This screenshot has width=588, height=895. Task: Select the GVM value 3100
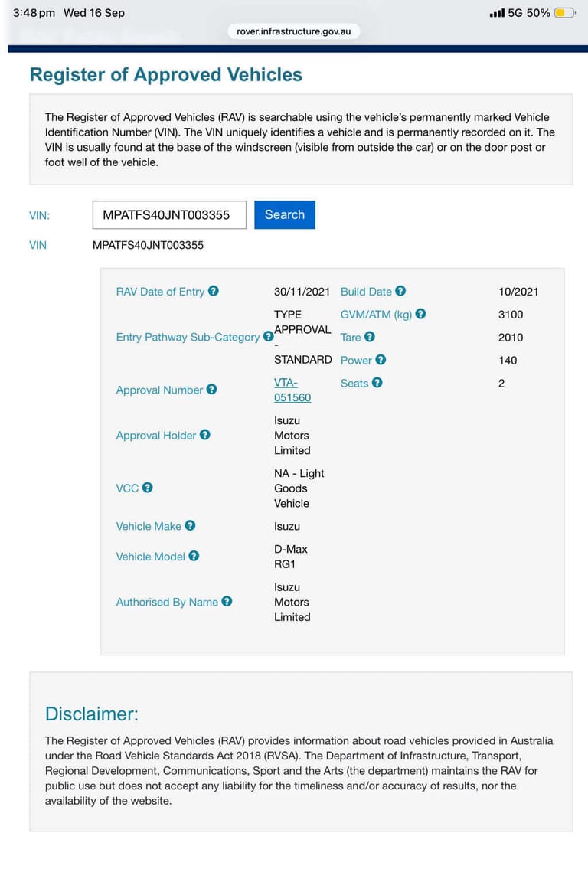pos(511,315)
